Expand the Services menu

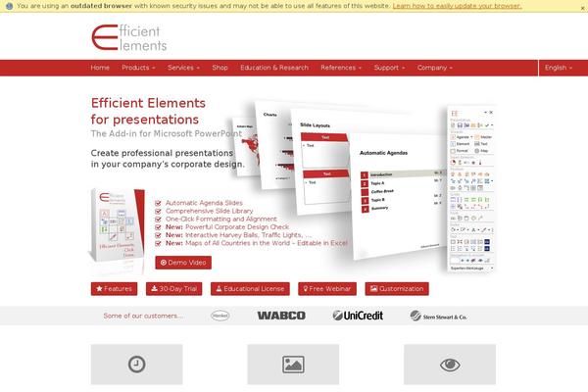tap(184, 68)
